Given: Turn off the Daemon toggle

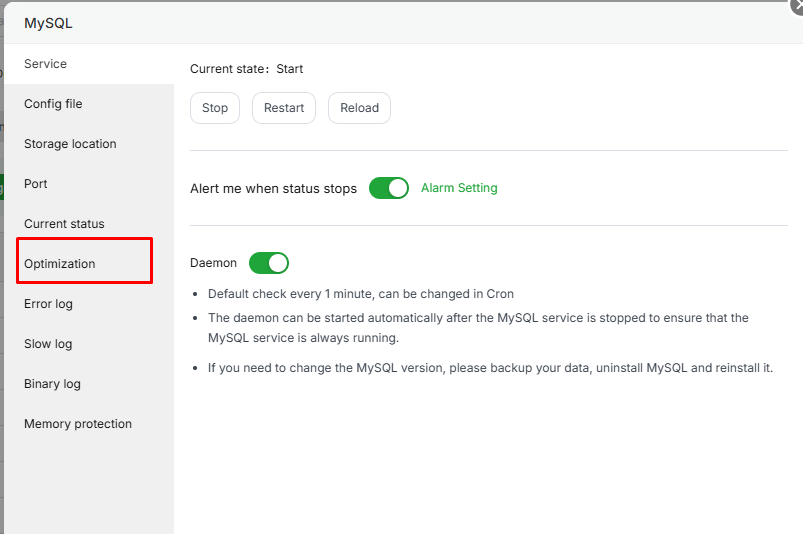Looking at the screenshot, I should point(269,263).
